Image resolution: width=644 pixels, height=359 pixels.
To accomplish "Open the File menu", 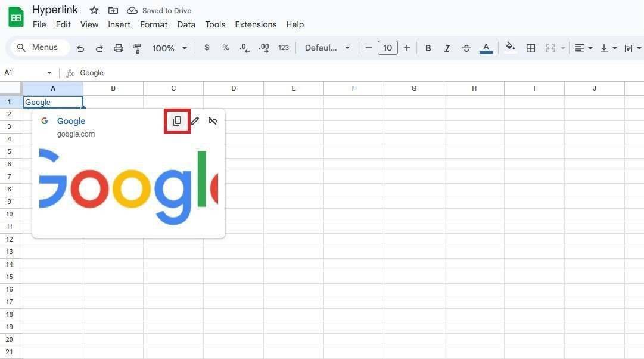I will click(x=39, y=24).
